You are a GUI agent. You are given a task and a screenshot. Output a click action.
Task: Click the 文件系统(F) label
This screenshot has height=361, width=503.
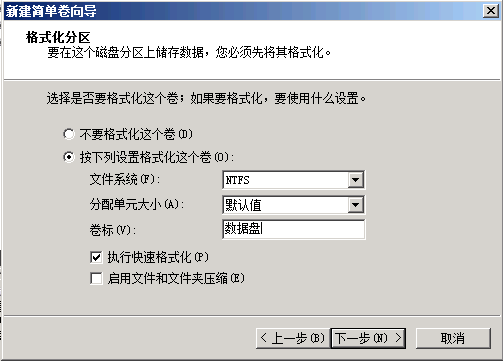tap(125, 180)
